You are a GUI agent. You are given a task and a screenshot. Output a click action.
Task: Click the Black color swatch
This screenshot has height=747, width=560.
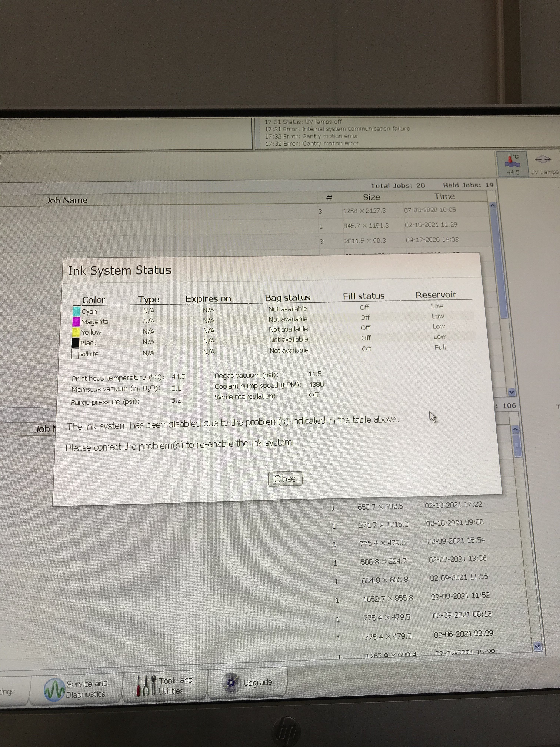tap(76, 343)
